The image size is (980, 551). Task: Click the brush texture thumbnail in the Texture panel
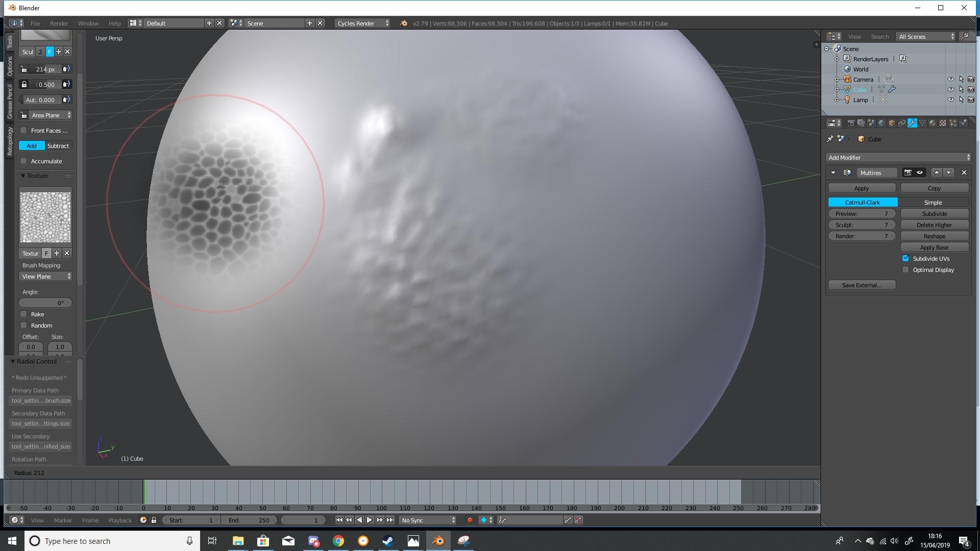tap(45, 216)
